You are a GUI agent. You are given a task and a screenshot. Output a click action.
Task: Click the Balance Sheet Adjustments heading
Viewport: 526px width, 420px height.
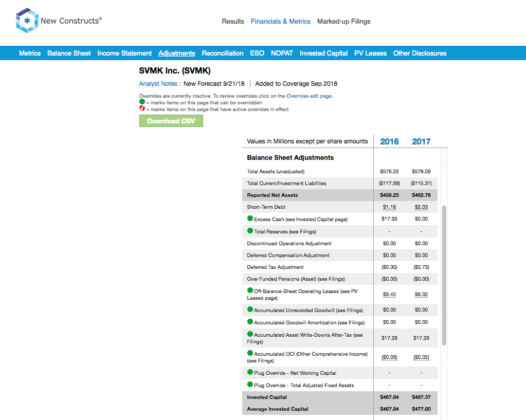coord(291,158)
